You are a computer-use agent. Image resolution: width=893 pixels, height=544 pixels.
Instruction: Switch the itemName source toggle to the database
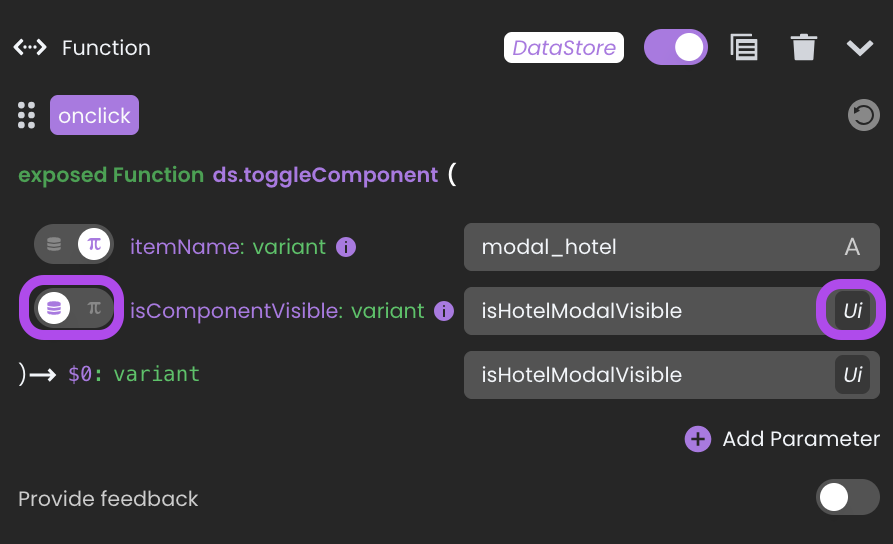pos(54,244)
